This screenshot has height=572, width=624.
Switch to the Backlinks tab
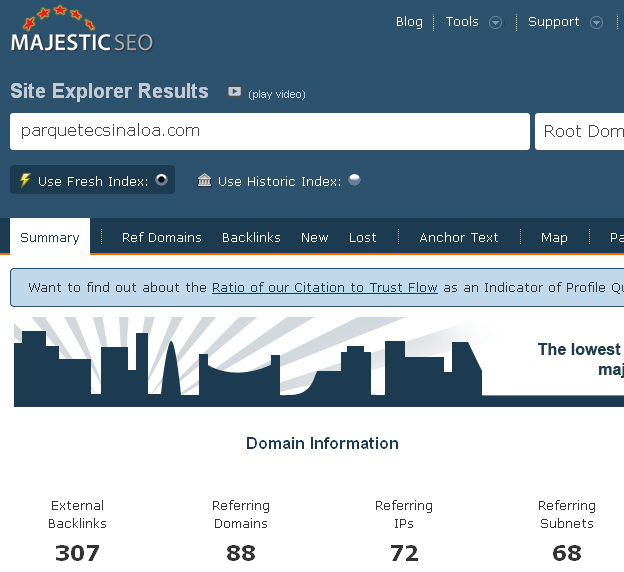(x=251, y=237)
